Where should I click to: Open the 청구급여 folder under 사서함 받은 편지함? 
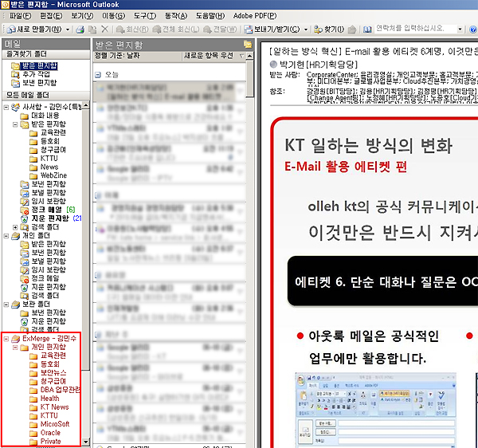(x=53, y=150)
